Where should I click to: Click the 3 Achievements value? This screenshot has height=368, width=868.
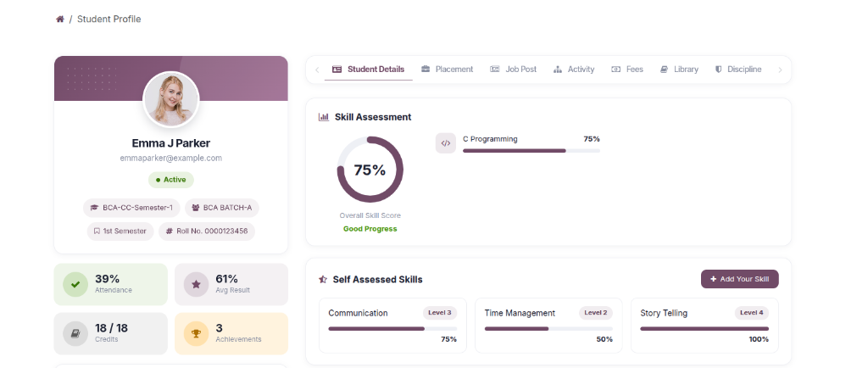click(220, 328)
